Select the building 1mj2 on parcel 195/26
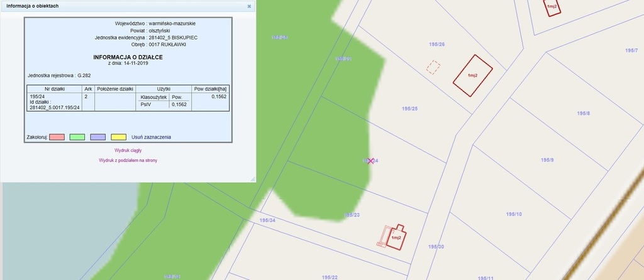Screen dimensions: 644x280 pyautogui.click(x=473, y=75)
